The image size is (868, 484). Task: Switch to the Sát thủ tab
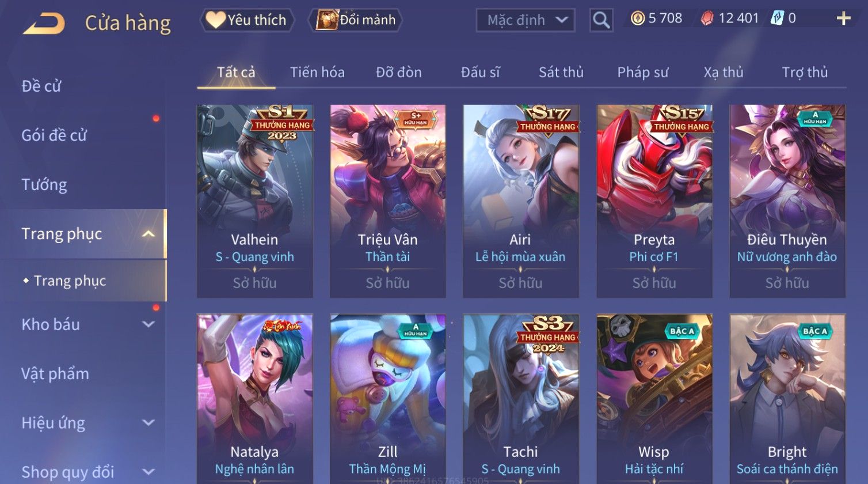pyautogui.click(x=561, y=72)
